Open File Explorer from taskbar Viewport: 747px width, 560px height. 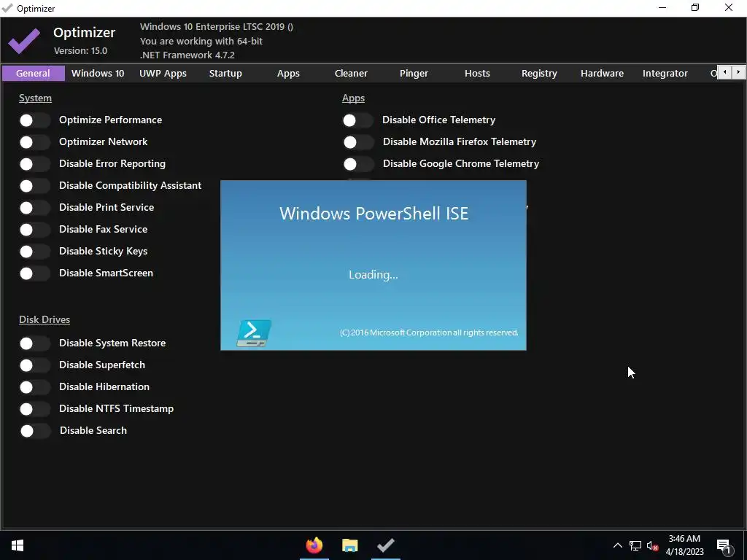point(349,545)
